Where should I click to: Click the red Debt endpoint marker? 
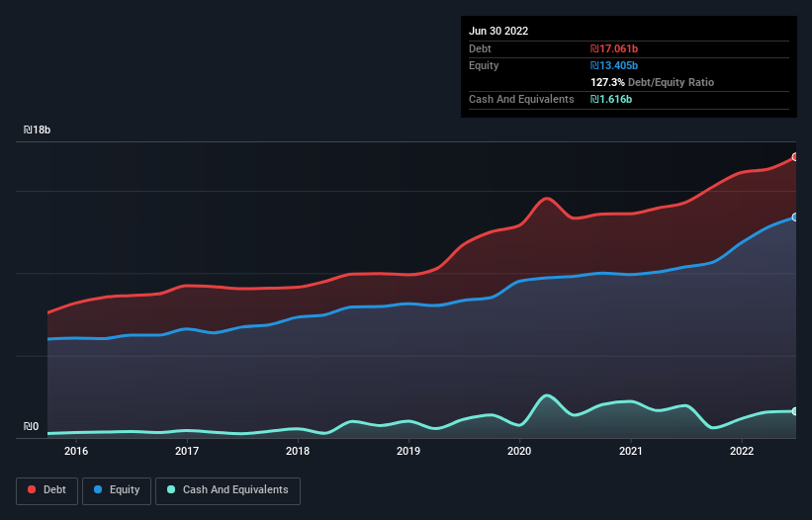[795, 157]
